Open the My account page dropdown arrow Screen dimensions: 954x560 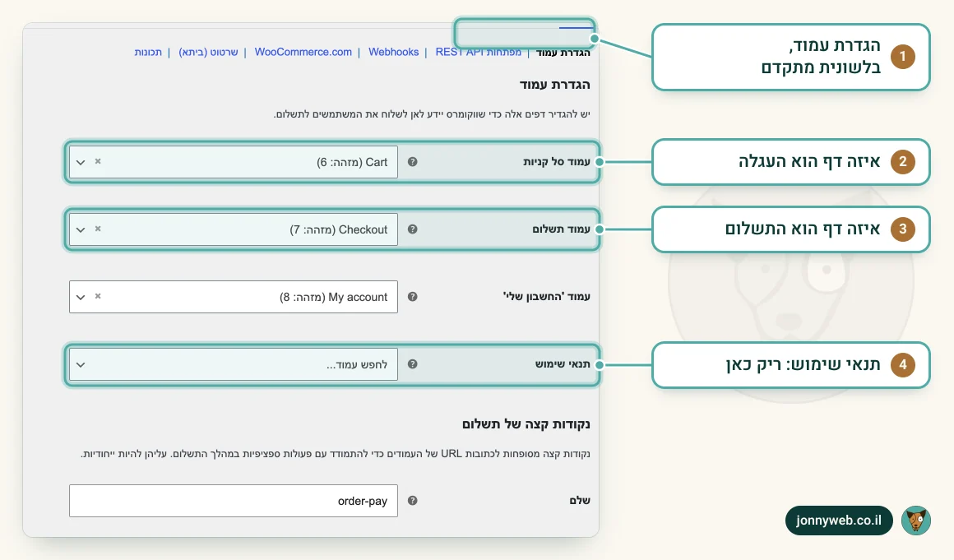click(81, 298)
